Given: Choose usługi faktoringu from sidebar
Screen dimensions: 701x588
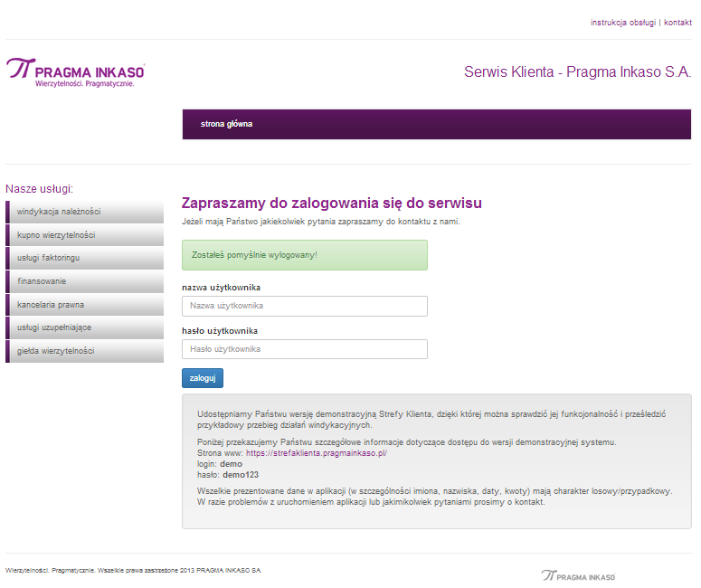Looking at the screenshot, I should (x=84, y=258).
